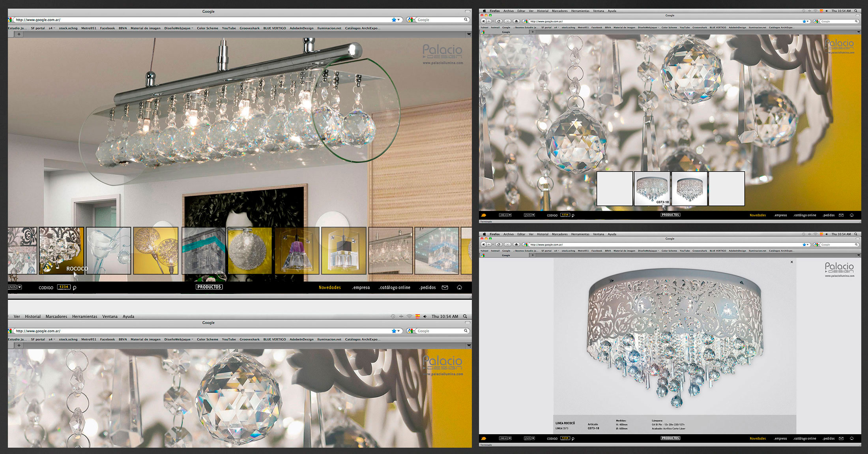The height and width of the screenshot is (454, 868).
Task: Click the CODIGO 1234 input field in lower-right window
Action: coord(565,438)
